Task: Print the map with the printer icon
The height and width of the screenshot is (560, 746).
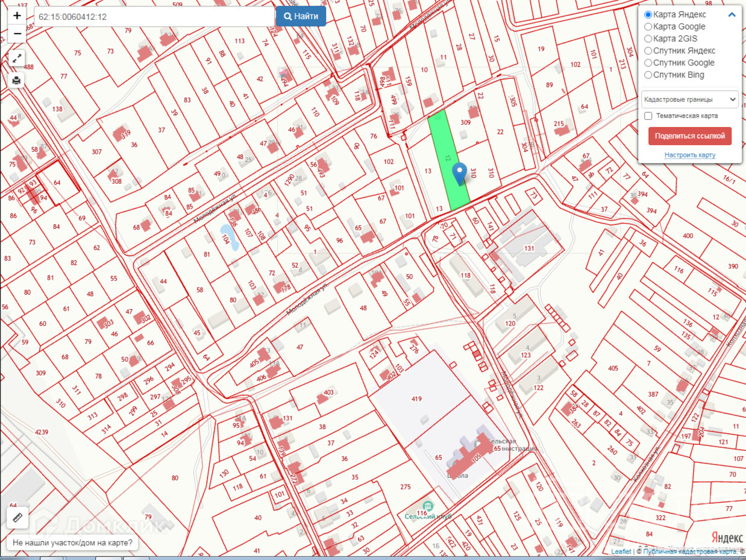Action: pos(17,80)
